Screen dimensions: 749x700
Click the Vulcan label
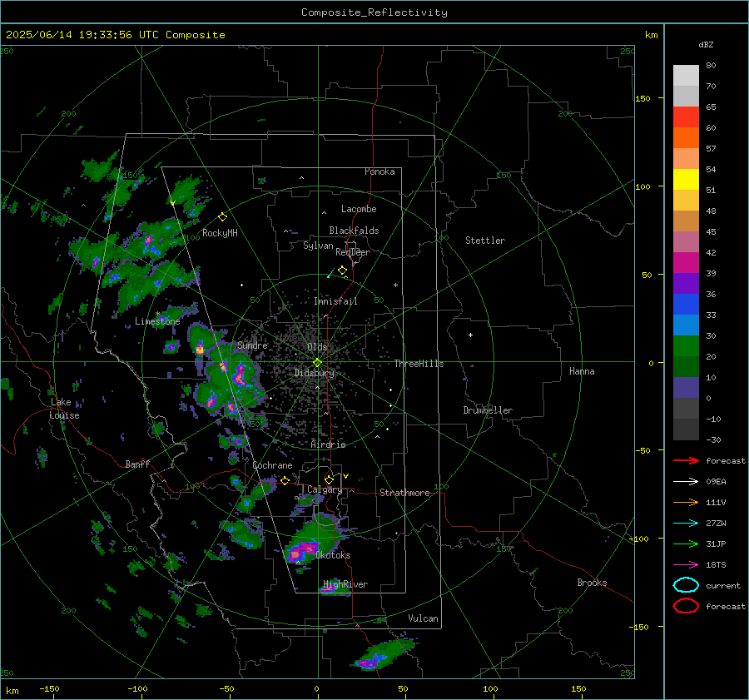tap(424, 618)
